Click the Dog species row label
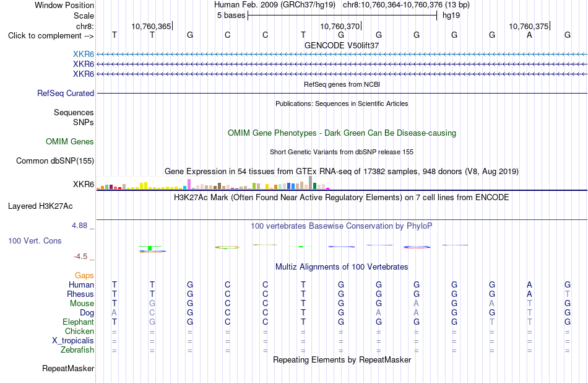 (87, 313)
